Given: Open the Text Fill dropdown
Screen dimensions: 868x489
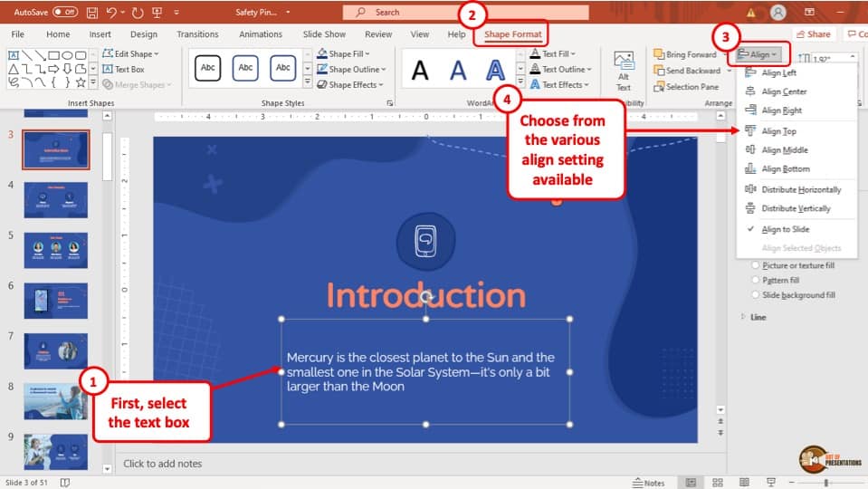Looking at the screenshot, I should tap(552, 53).
